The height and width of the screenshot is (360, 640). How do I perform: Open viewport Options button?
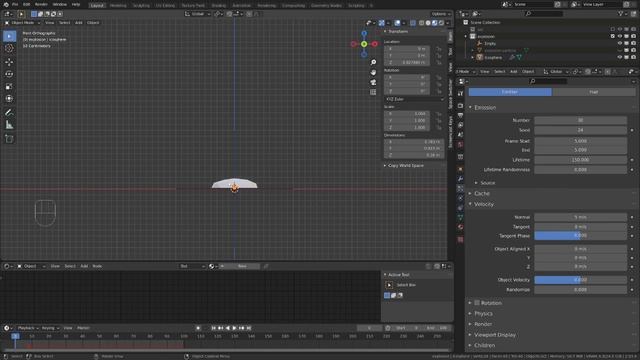click(441, 14)
